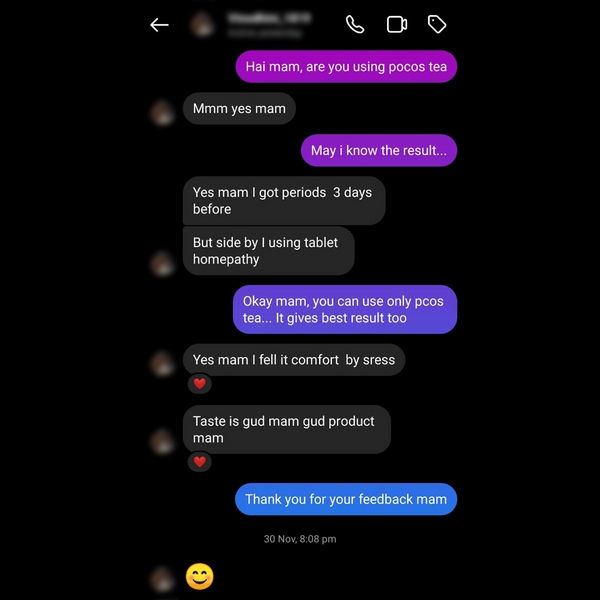Viewport: 600px width, 600px height.
Task: Select 'Hai mam, are you using pocos tea' bubble
Action: [x=346, y=67]
